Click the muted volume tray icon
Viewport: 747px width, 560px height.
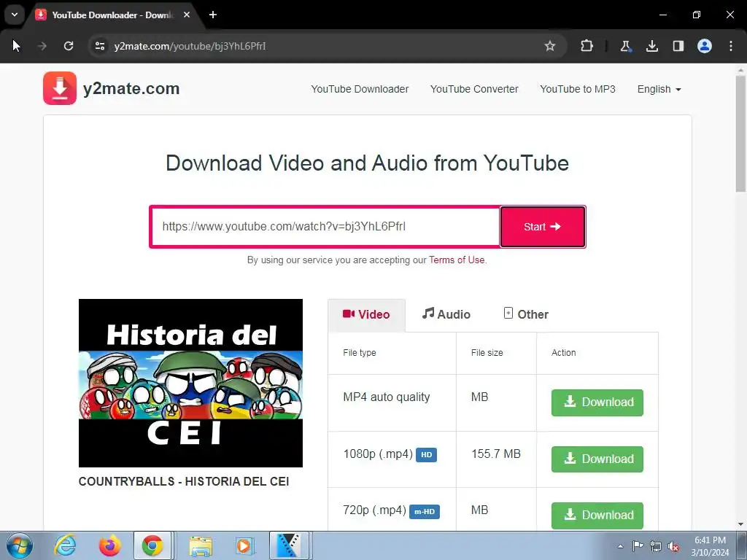coord(673,546)
